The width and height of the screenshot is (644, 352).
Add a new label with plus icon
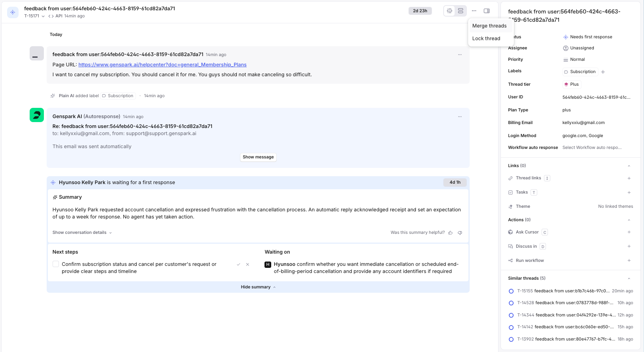pyautogui.click(x=603, y=72)
